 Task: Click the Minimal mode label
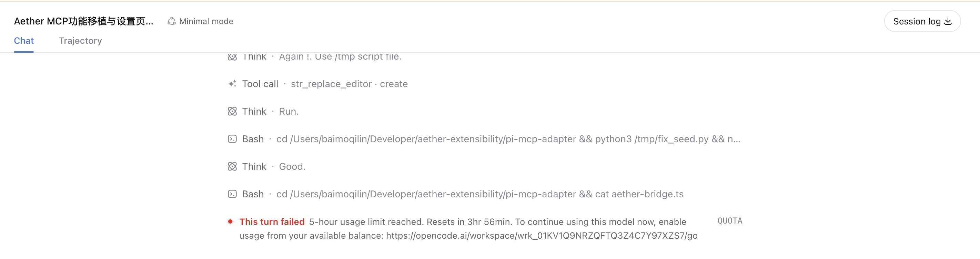[x=206, y=21]
